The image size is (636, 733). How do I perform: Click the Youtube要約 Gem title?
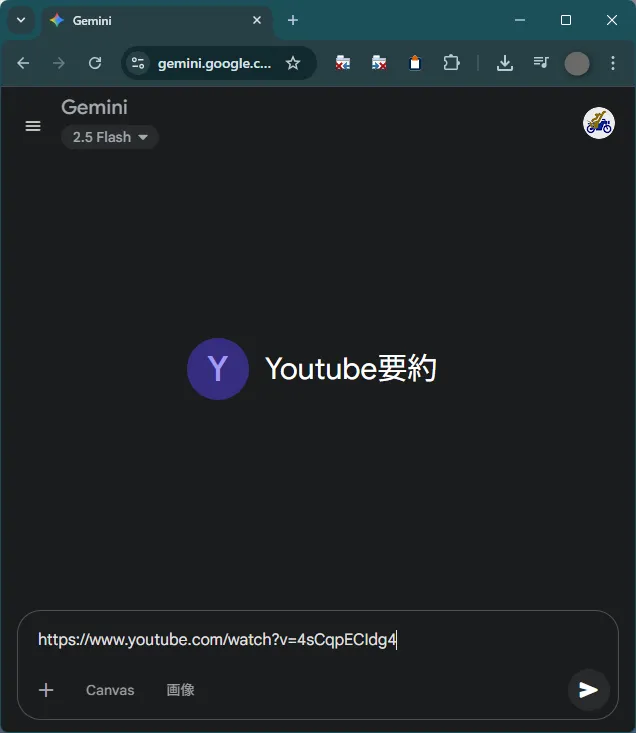351,369
